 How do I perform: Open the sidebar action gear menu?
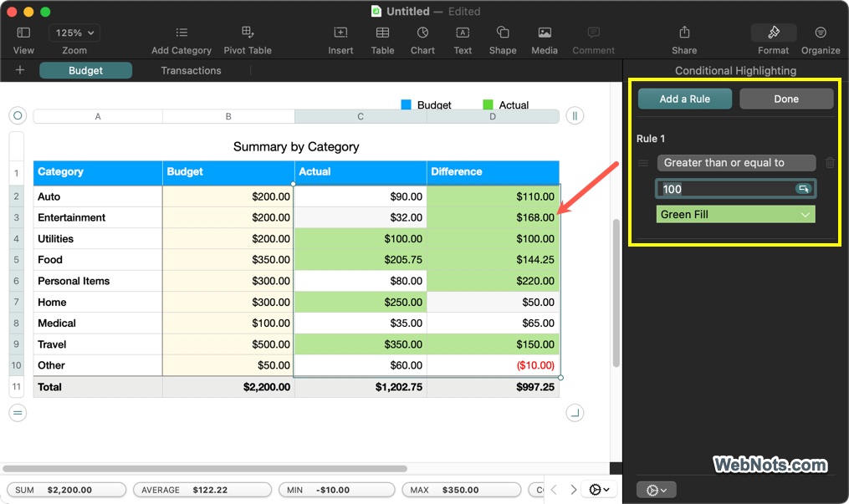[657, 490]
